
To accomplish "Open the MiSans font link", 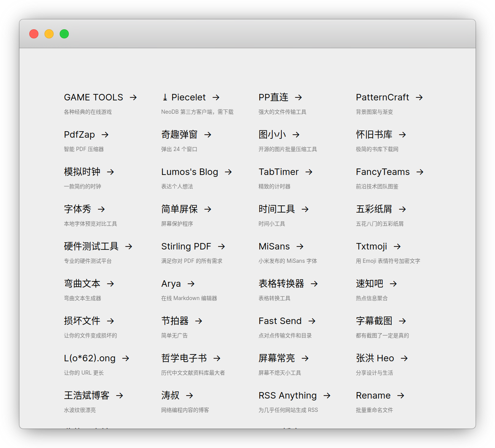I will click(274, 246).
